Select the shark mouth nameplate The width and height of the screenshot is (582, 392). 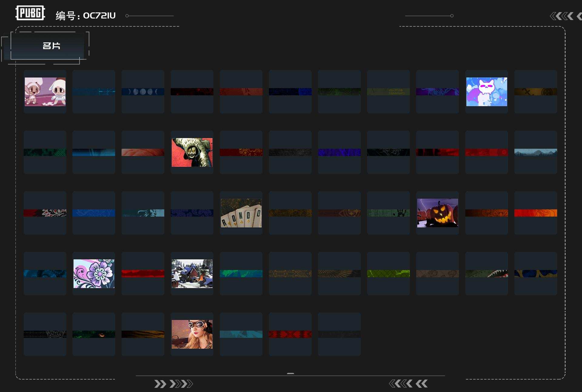click(487, 273)
